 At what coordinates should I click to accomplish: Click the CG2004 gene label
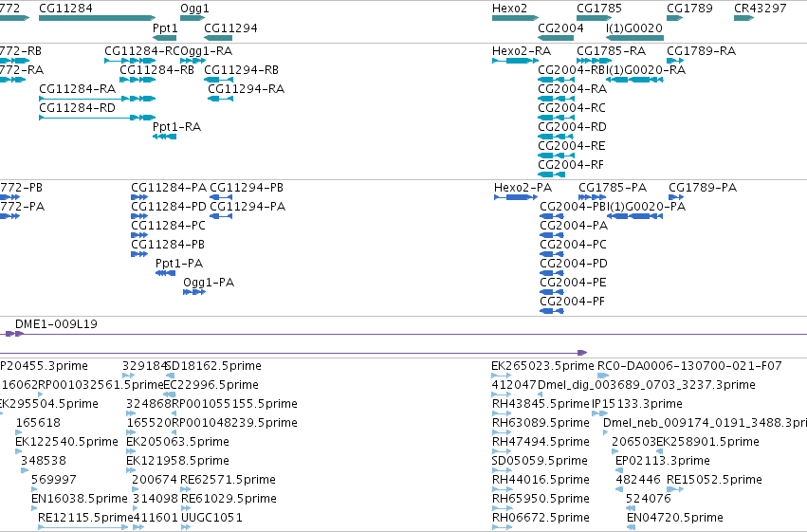coord(560,28)
